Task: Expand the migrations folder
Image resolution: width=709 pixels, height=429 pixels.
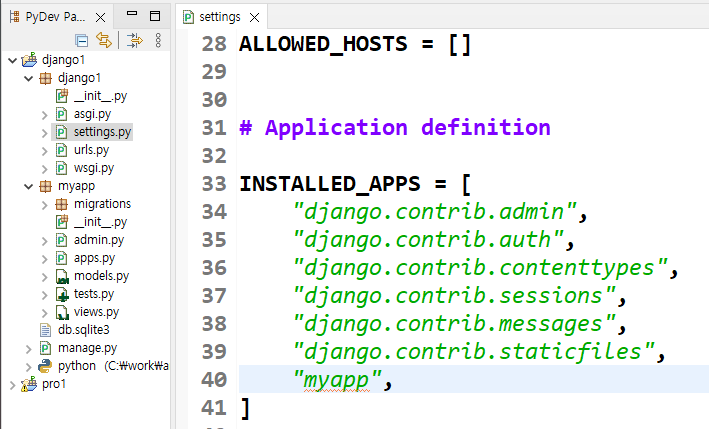Action: click(44, 205)
